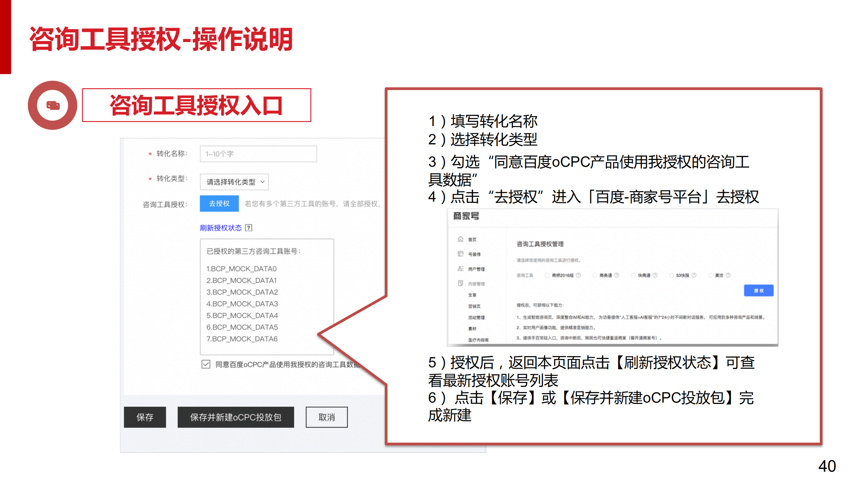Click the document icon beside 内容管理

point(460,283)
